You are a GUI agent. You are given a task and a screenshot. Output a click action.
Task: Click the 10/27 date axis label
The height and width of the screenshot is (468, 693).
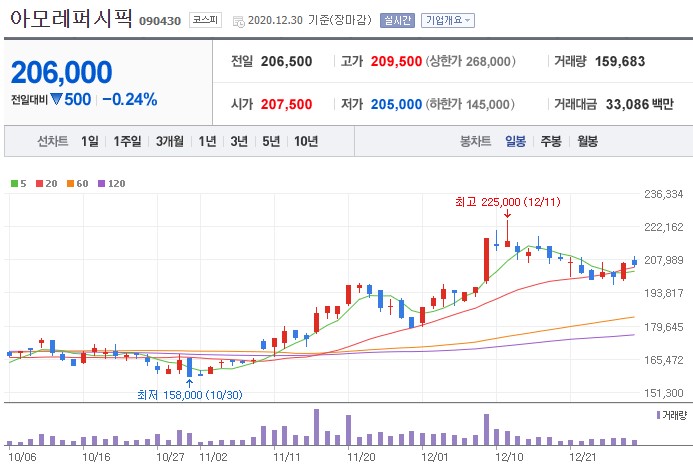click(x=170, y=457)
